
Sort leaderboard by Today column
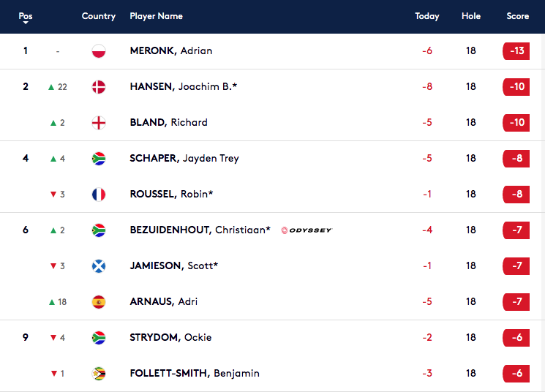click(426, 16)
